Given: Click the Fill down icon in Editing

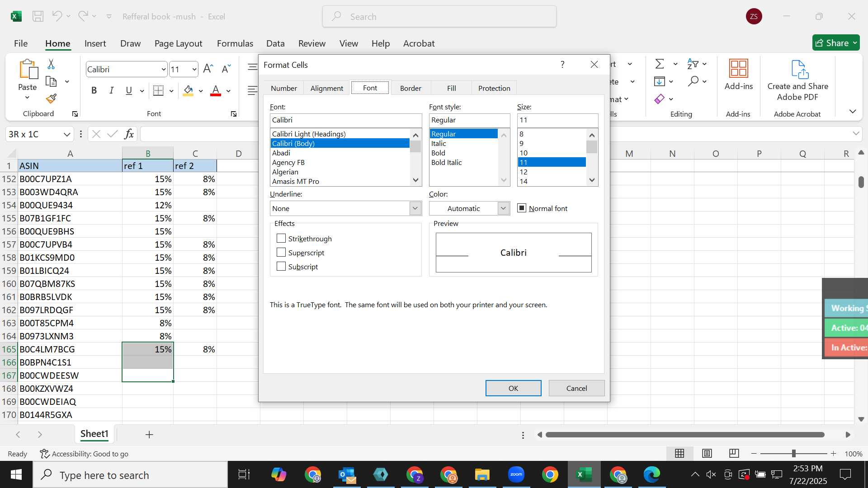Looking at the screenshot, I should point(659,81).
